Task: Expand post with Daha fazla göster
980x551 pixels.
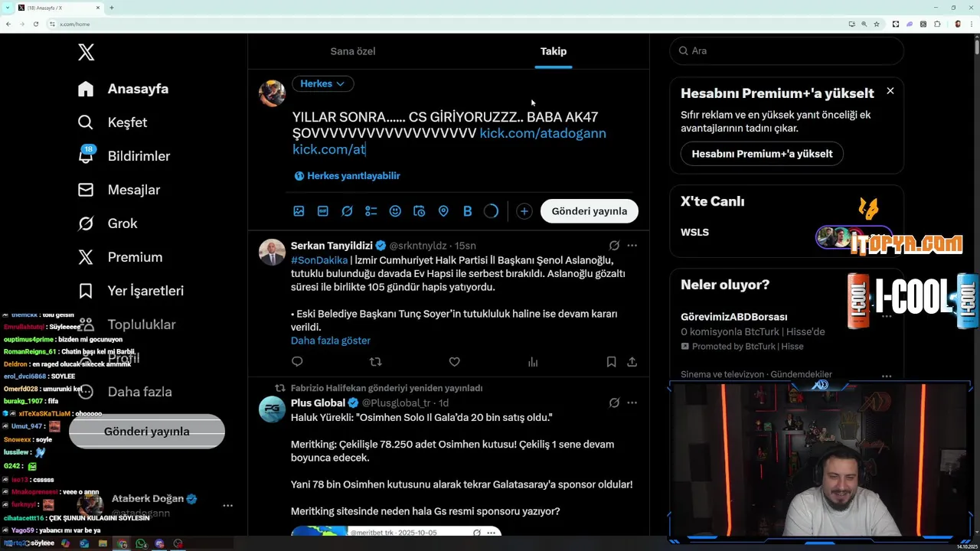Action: (331, 341)
